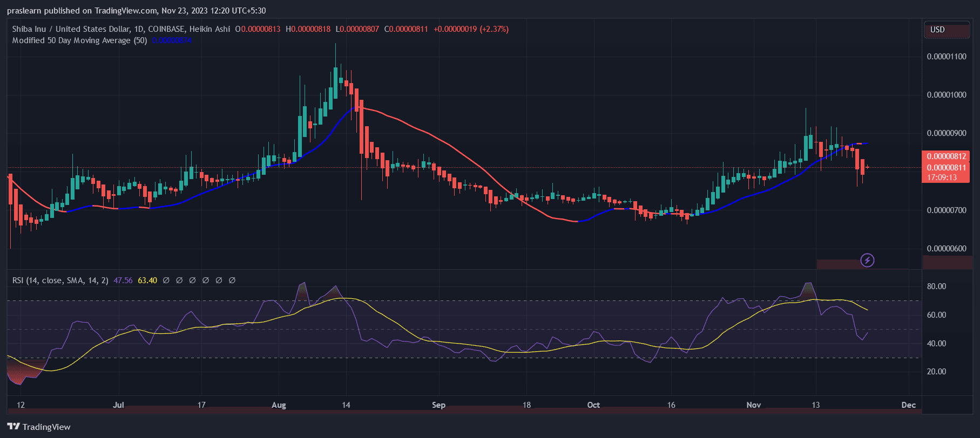This screenshot has width=980, height=438.
Task: Click the 0.00001000 price axis label
Action: click(x=946, y=95)
